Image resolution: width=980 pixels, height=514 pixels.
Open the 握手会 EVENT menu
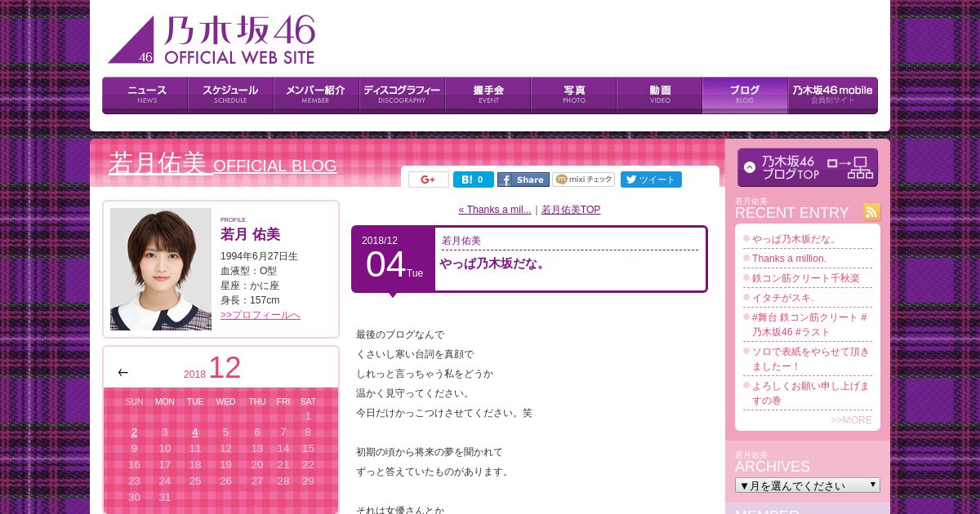click(488, 95)
